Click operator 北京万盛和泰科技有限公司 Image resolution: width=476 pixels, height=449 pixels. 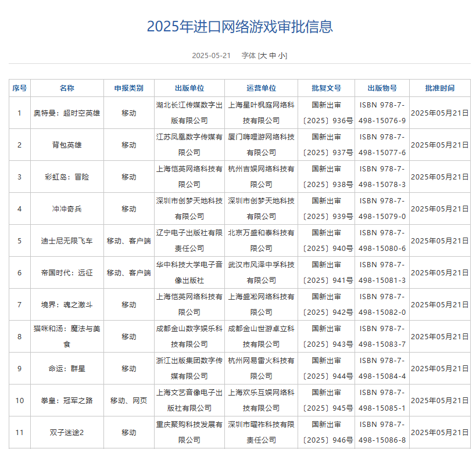[x=261, y=240]
